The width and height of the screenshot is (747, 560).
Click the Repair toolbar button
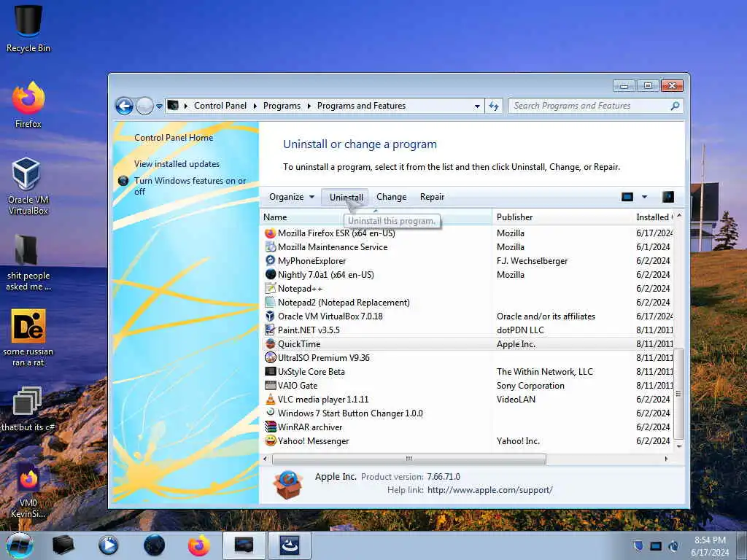[x=432, y=197]
